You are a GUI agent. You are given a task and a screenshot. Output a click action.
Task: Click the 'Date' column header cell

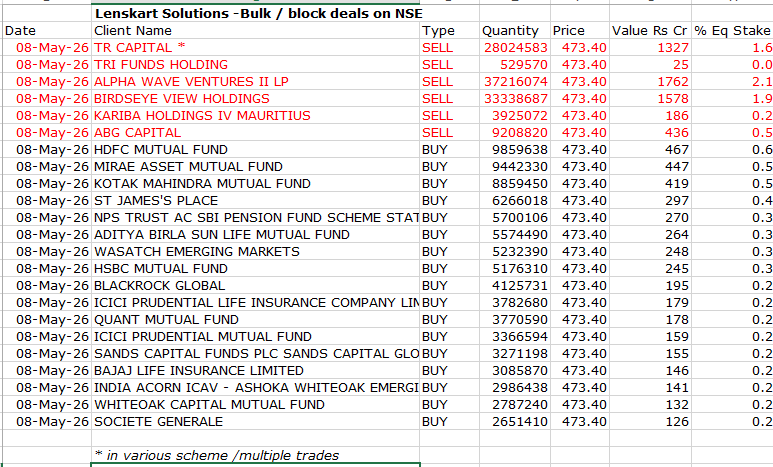(x=47, y=31)
